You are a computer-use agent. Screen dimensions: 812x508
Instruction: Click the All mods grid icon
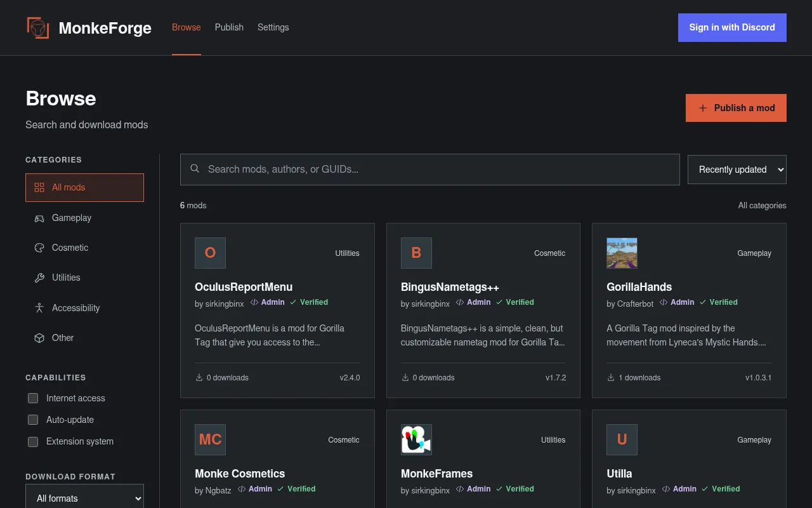pos(39,187)
